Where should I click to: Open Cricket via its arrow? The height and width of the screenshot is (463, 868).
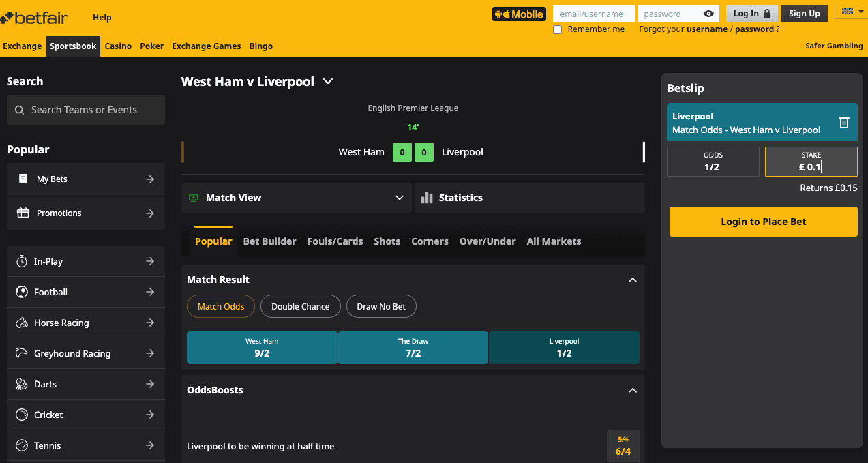pos(150,415)
